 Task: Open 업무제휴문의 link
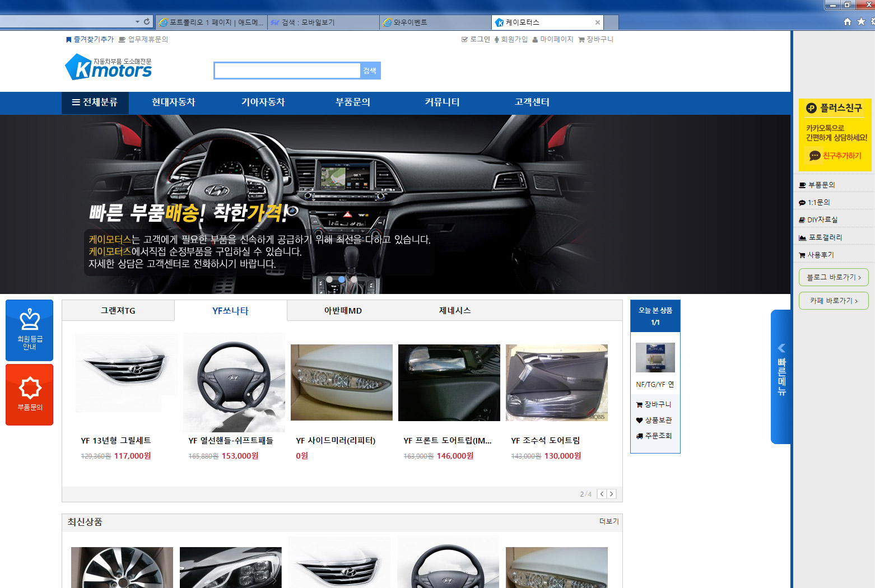click(x=143, y=39)
